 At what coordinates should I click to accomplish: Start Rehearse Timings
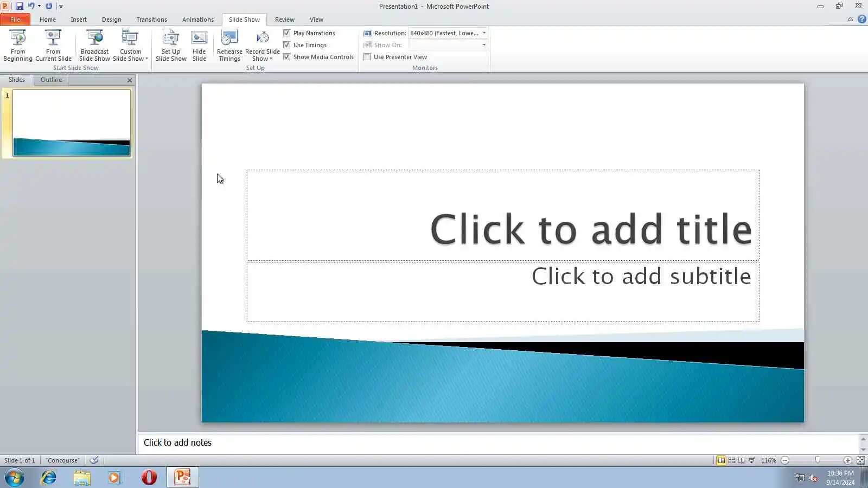click(229, 46)
